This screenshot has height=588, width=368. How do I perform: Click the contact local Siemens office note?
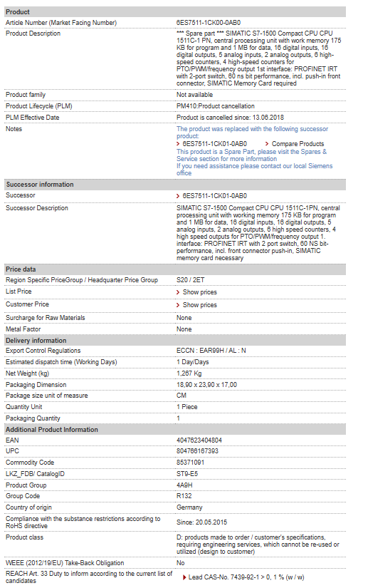255,170
